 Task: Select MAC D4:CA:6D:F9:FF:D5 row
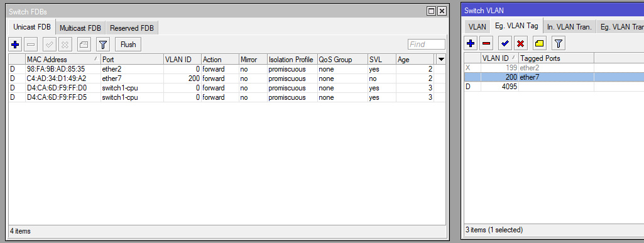[227, 97]
